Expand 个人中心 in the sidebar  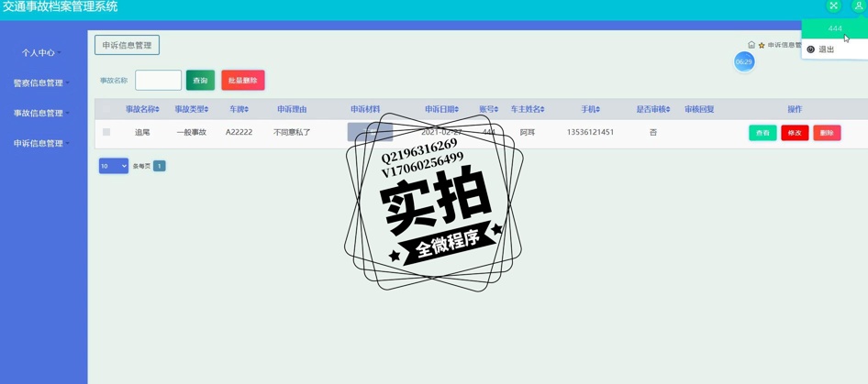pos(39,53)
